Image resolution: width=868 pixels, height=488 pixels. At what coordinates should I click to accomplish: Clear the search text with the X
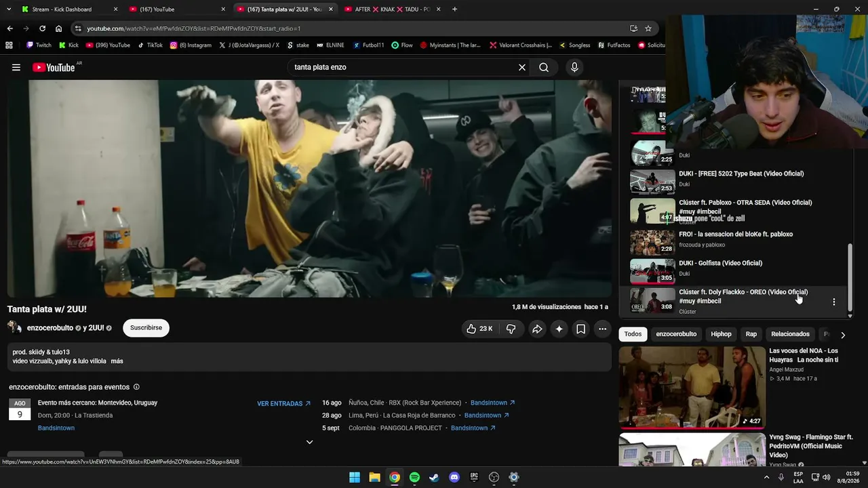pyautogui.click(x=522, y=67)
